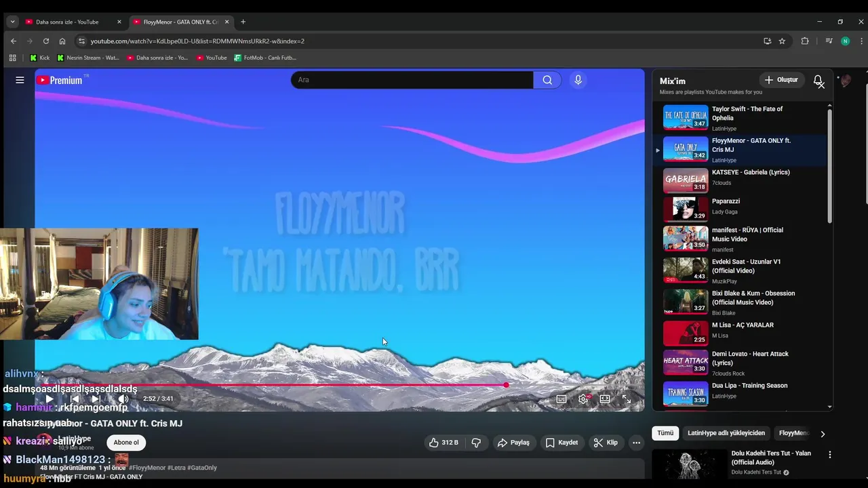Close the FloyyMenor GATA ONLY tab

tap(226, 22)
